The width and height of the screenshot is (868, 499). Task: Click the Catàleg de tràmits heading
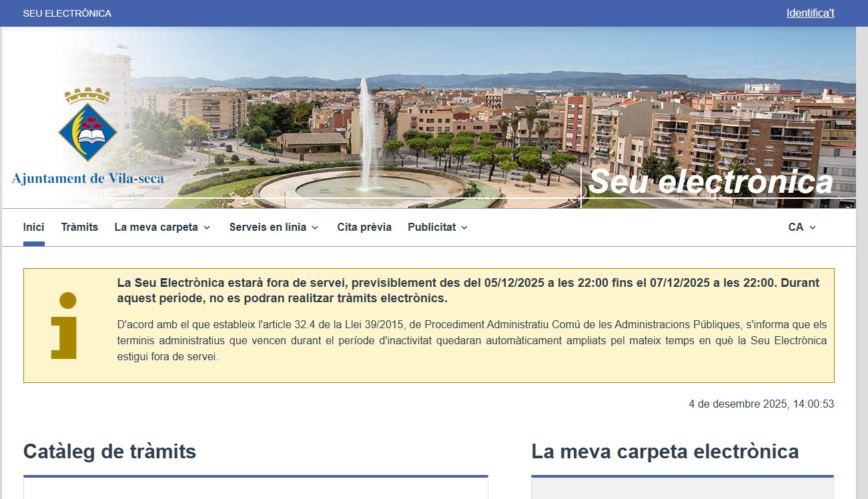pyautogui.click(x=109, y=452)
